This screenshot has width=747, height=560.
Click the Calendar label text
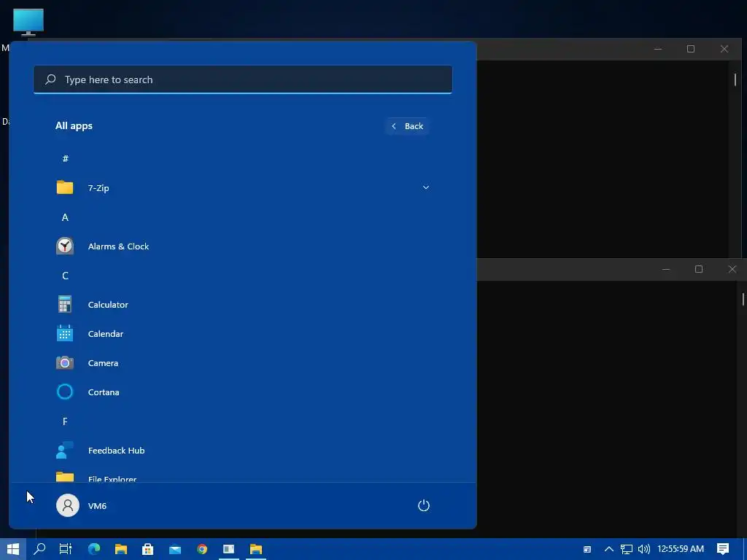pos(106,334)
